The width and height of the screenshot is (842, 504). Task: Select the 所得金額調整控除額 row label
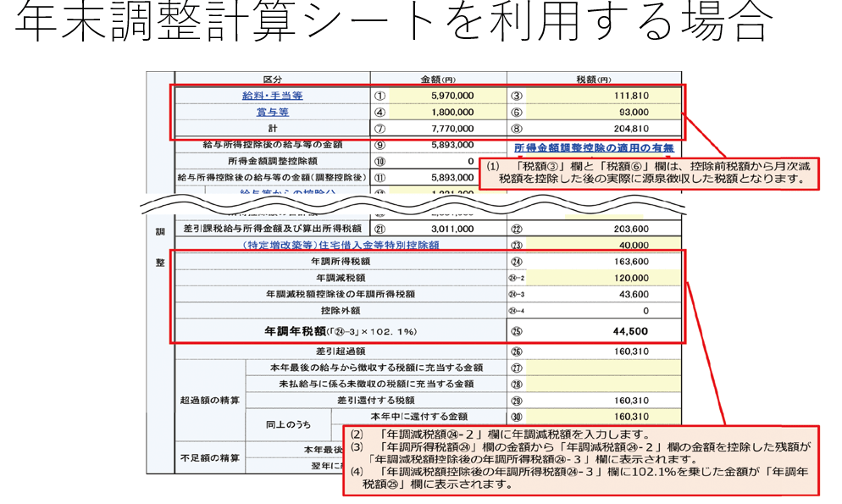coord(272,161)
